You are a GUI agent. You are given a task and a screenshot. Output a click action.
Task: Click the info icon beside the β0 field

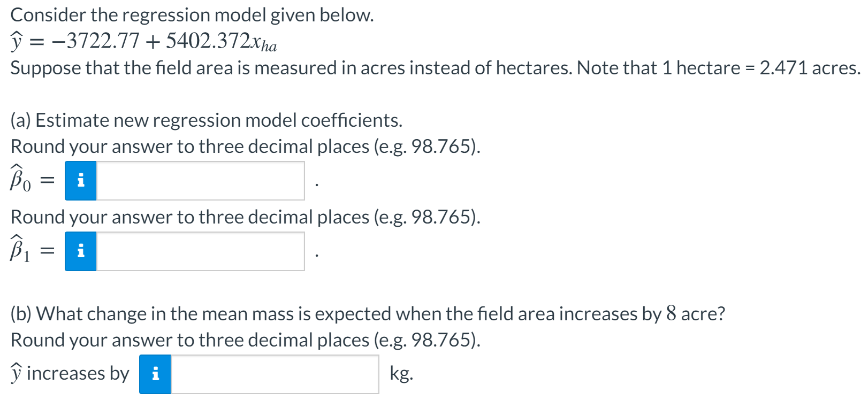81,181
